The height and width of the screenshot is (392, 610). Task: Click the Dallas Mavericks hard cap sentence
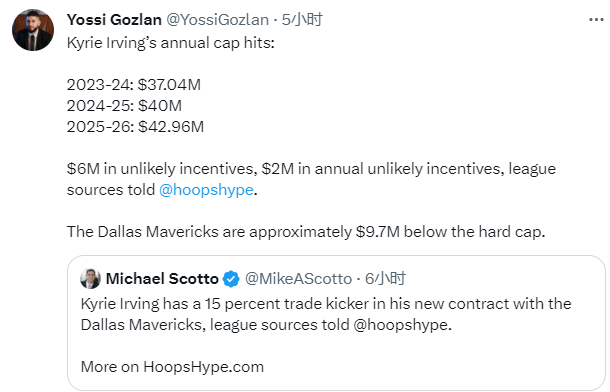[x=306, y=232]
